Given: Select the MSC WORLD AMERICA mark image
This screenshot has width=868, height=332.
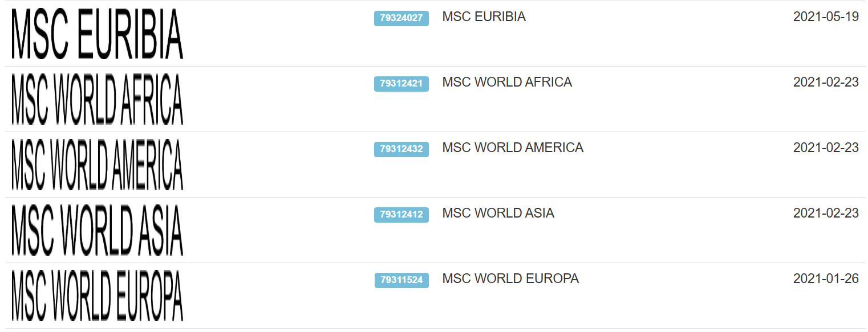Looking at the screenshot, I should point(98,165).
